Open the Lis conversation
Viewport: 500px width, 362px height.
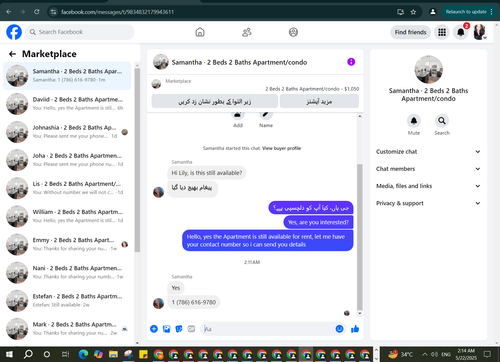coord(67,188)
